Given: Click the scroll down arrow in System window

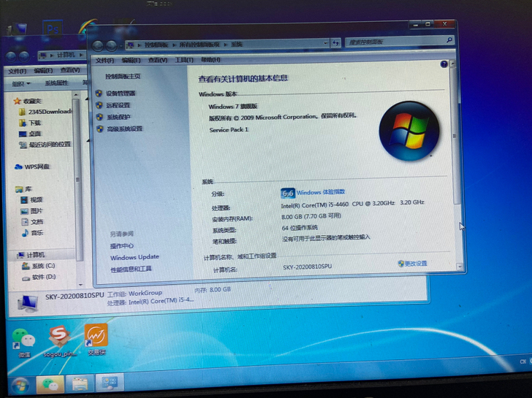Looking at the screenshot, I should [x=460, y=267].
